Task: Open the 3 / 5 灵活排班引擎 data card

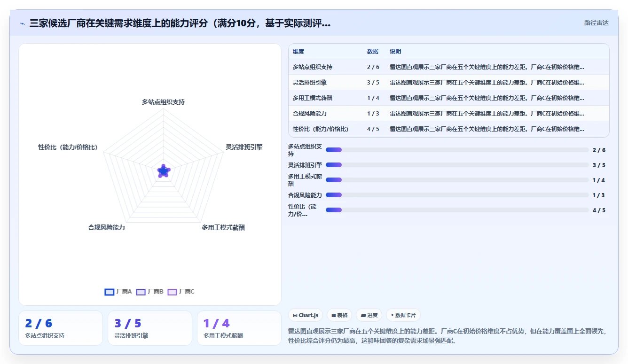Action: (150, 328)
